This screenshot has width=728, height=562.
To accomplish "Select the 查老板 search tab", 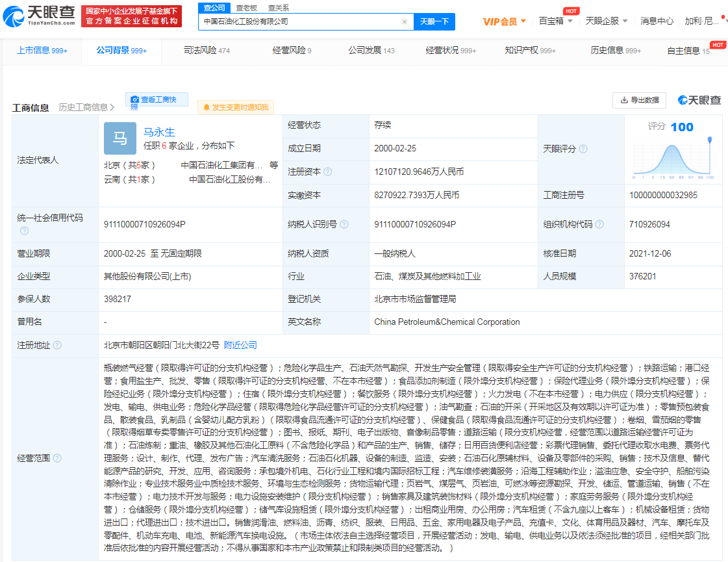I will (247, 8).
